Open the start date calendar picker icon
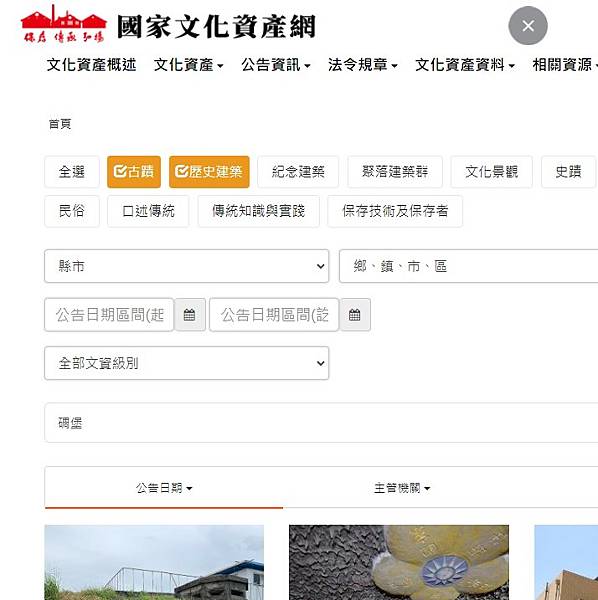Screen dimensions: 598x600 (x=189, y=315)
